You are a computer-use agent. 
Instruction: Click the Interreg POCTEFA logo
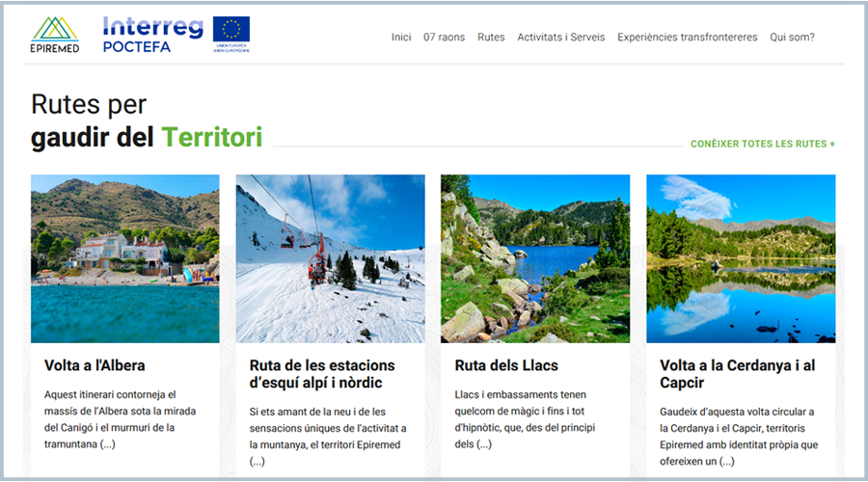(152, 35)
